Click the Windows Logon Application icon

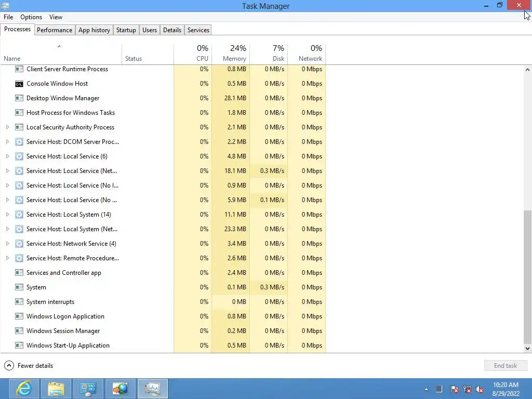[19, 316]
